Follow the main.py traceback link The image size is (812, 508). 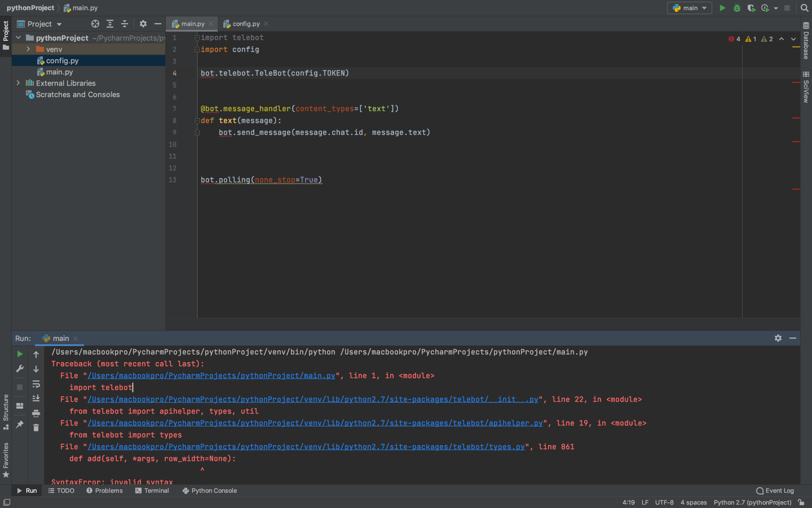tap(211, 376)
